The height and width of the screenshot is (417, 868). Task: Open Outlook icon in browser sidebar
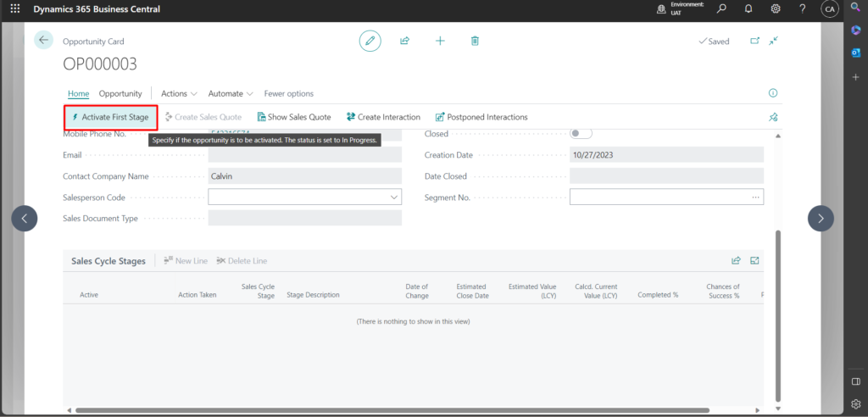pos(855,53)
